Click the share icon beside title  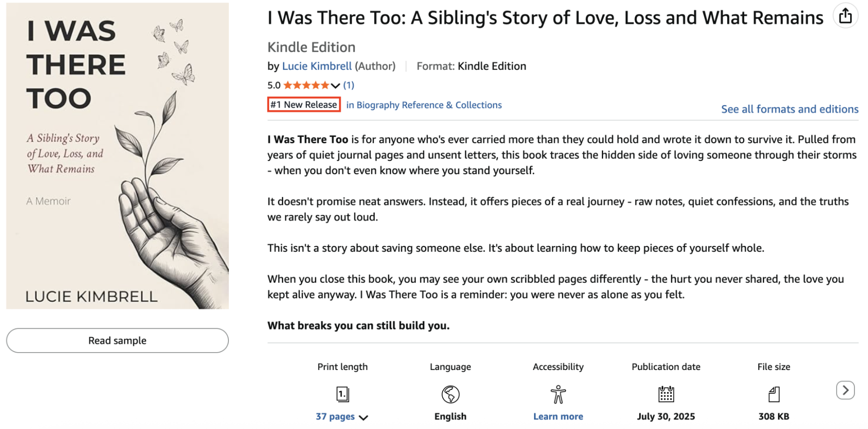845,16
